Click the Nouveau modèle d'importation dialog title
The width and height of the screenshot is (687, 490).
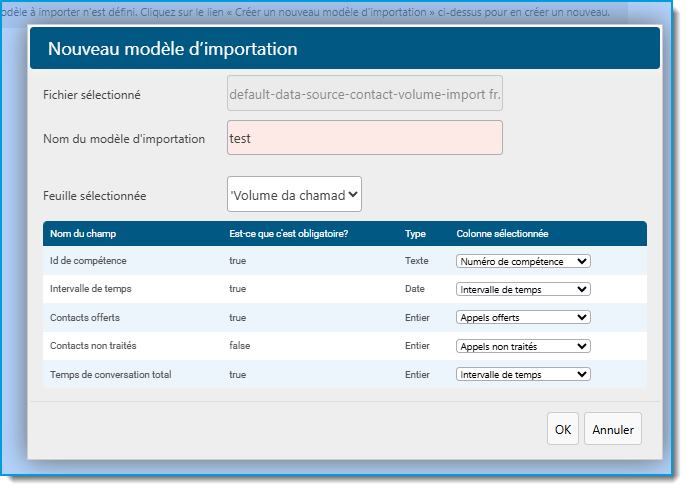click(x=173, y=49)
